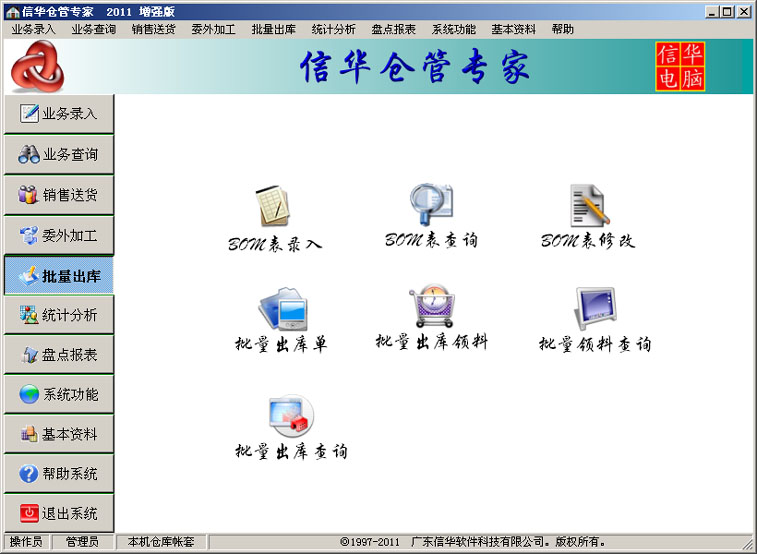Screen dimensions: 757x554
Task: Open the 批量领料查询 monitor icon
Action: click(595, 309)
